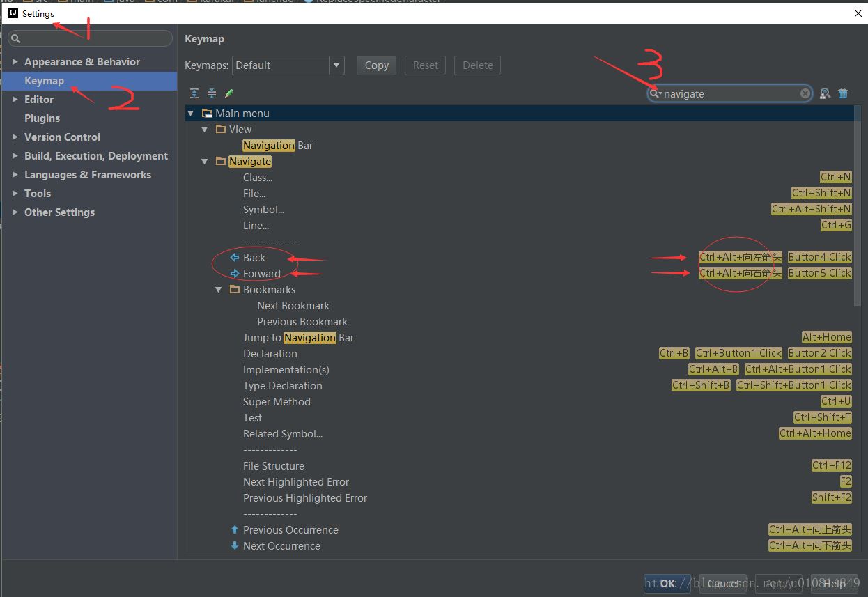The image size is (868, 597).
Task: Open the Plugins settings page
Action: coord(42,118)
